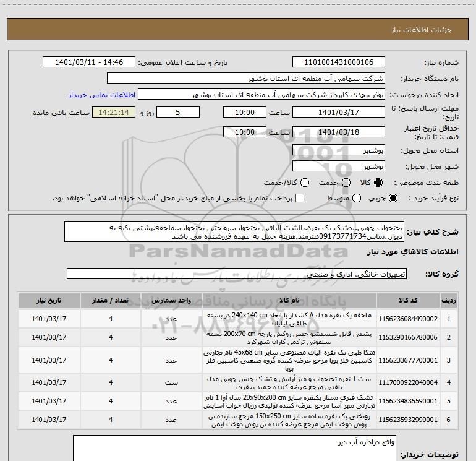Click the response deadline hour 10:00 field
The image size is (476, 461).
[245, 112]
